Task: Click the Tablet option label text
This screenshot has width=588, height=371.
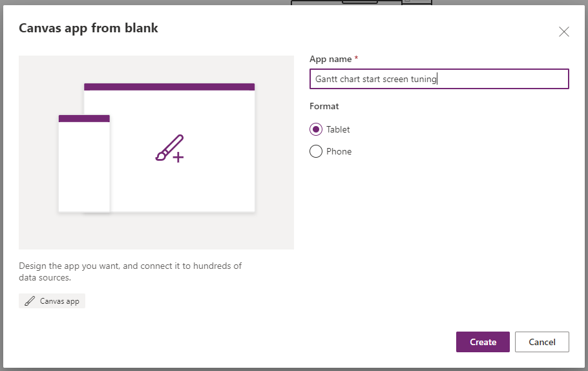Action: (338, 129)
